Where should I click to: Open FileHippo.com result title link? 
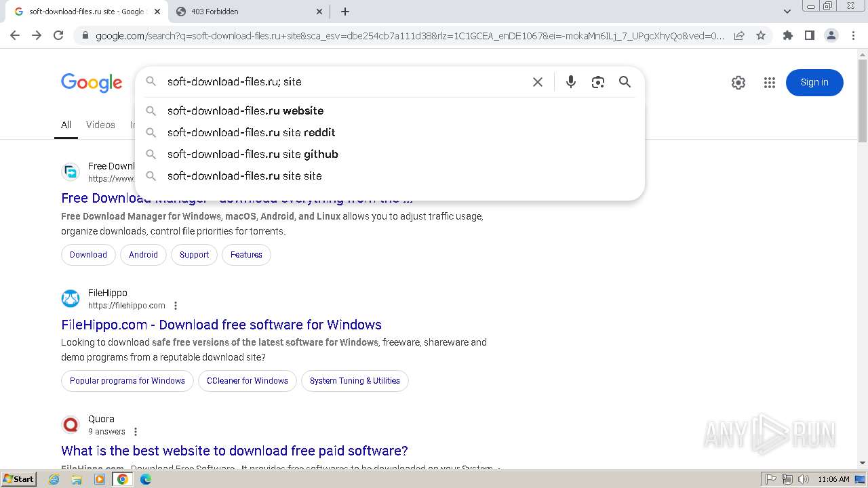point(221,325)
